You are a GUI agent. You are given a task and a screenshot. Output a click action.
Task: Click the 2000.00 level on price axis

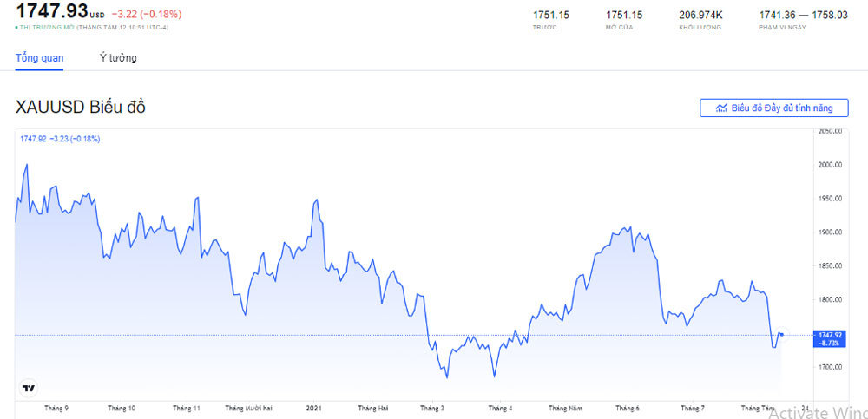click(x=829, y=165)
